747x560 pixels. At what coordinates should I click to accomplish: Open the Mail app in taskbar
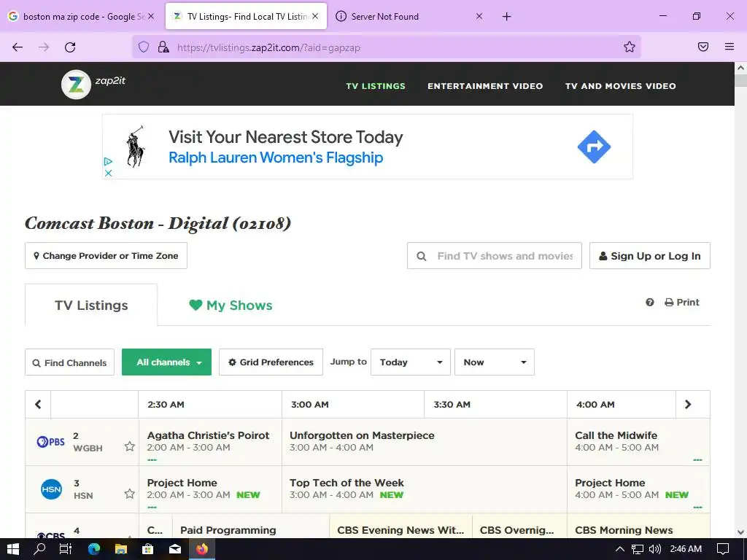[x=175, y=549]
